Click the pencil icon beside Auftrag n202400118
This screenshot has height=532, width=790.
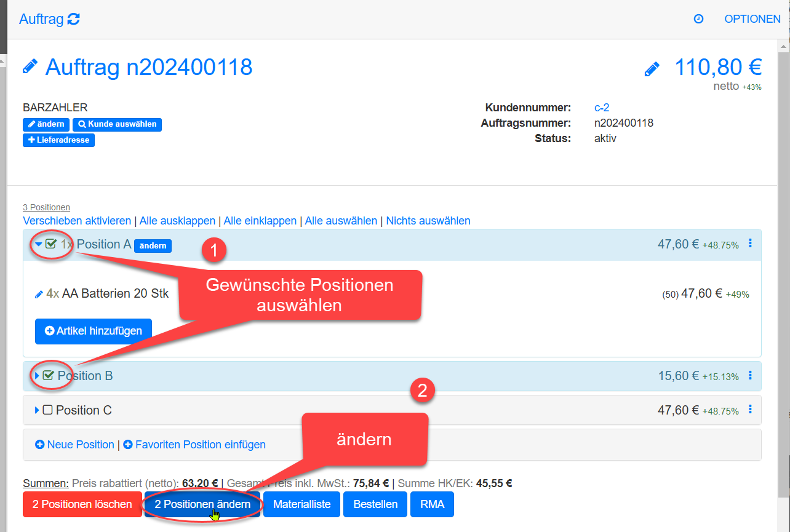point(30,66)
